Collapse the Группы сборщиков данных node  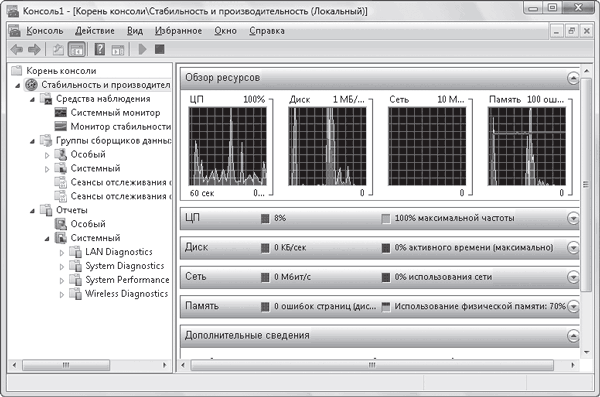point(32,141)
